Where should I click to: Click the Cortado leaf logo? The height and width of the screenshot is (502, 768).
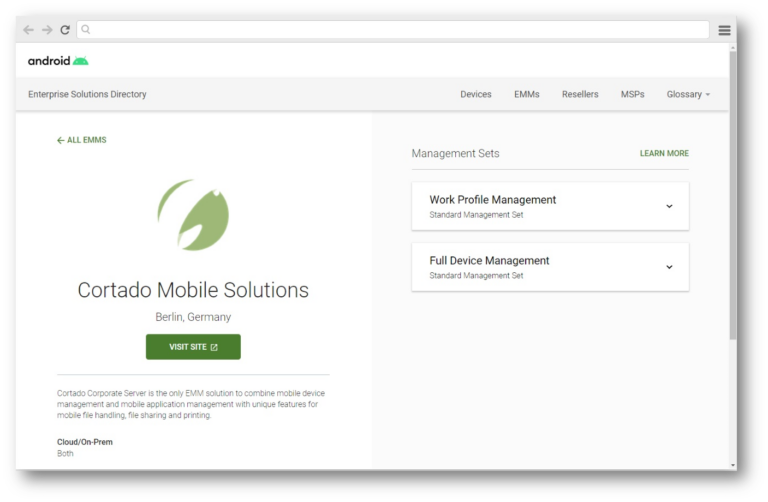(193, 215)
